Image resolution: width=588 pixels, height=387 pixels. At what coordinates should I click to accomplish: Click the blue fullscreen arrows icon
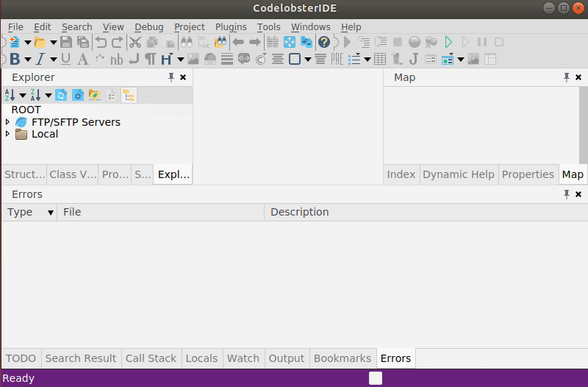point(290,42)
